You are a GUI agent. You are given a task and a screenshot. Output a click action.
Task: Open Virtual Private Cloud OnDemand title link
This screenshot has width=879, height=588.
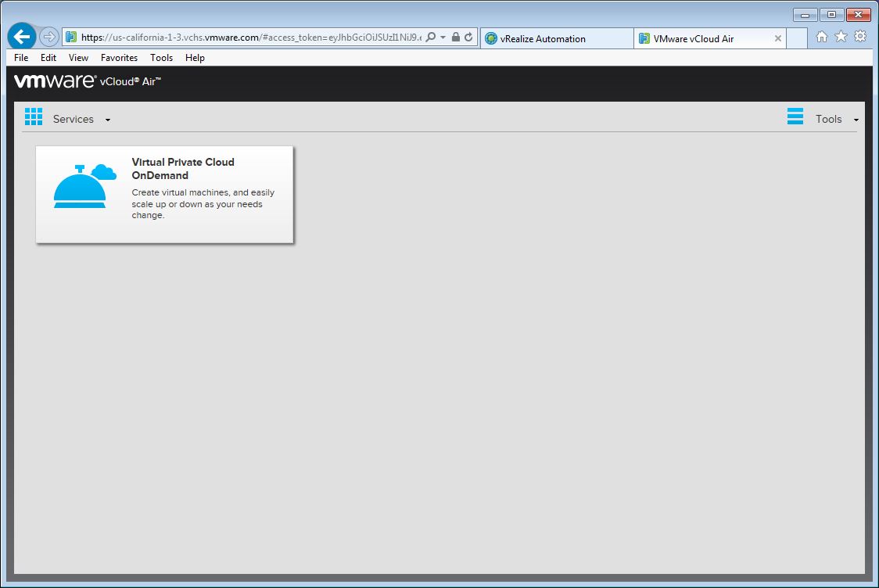point(183,168)
